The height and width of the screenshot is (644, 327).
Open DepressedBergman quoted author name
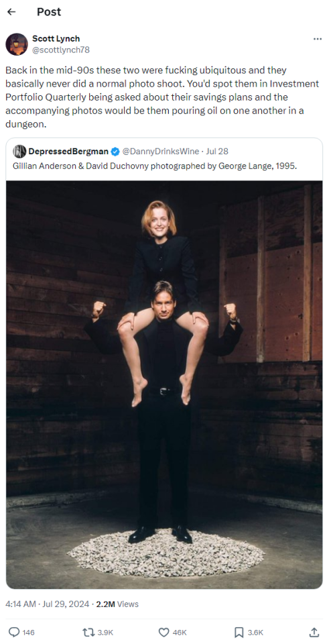68,152
